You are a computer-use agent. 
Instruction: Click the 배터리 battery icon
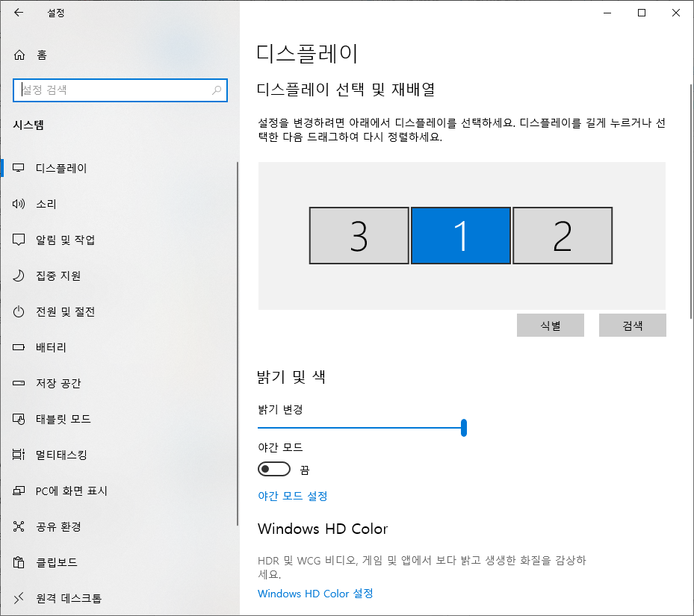(19, 347)
